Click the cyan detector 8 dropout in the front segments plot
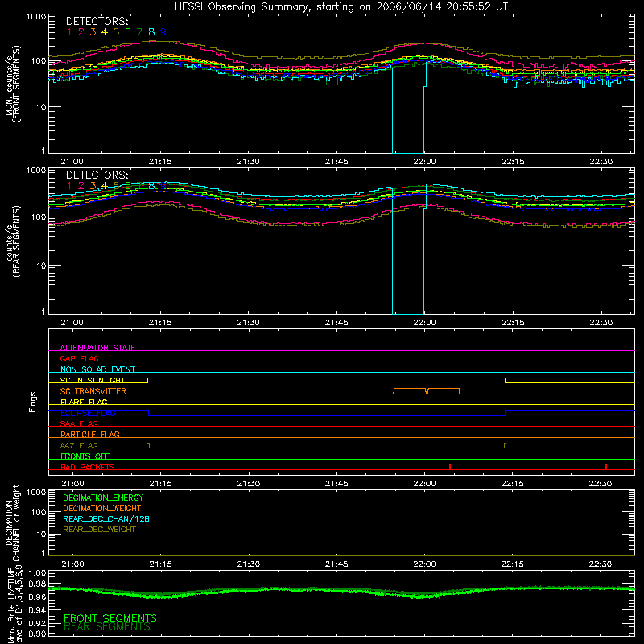644x644 pixels. coord(409,109)
